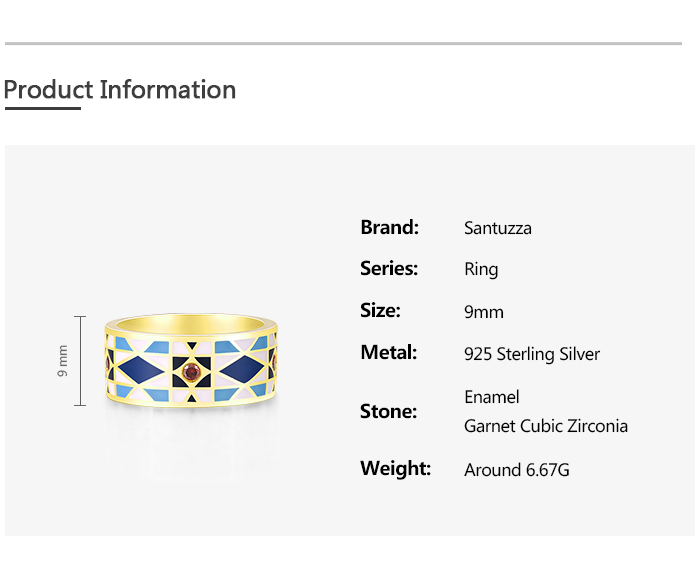Click the Santuzza brand name
Screen dimensions: 700x588
498,228
